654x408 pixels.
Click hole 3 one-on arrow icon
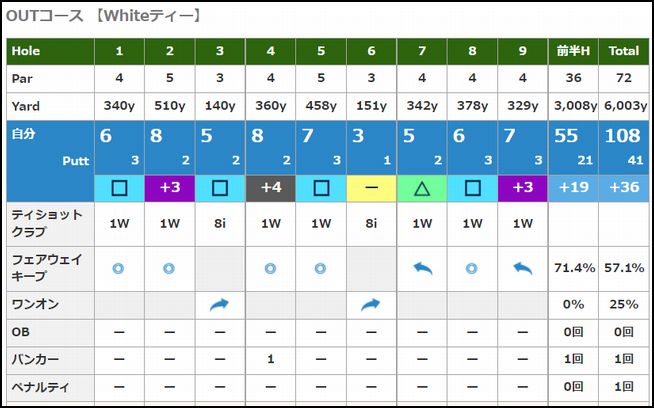tap(220, 305)
